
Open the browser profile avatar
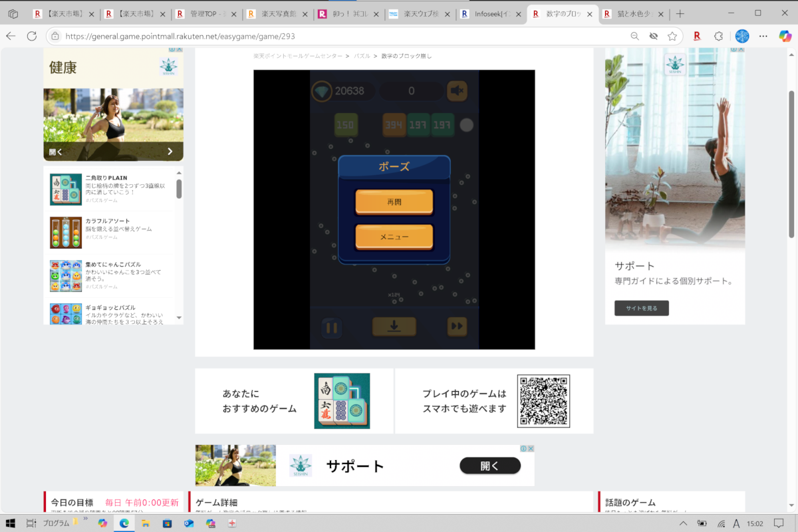pos(742,36)
